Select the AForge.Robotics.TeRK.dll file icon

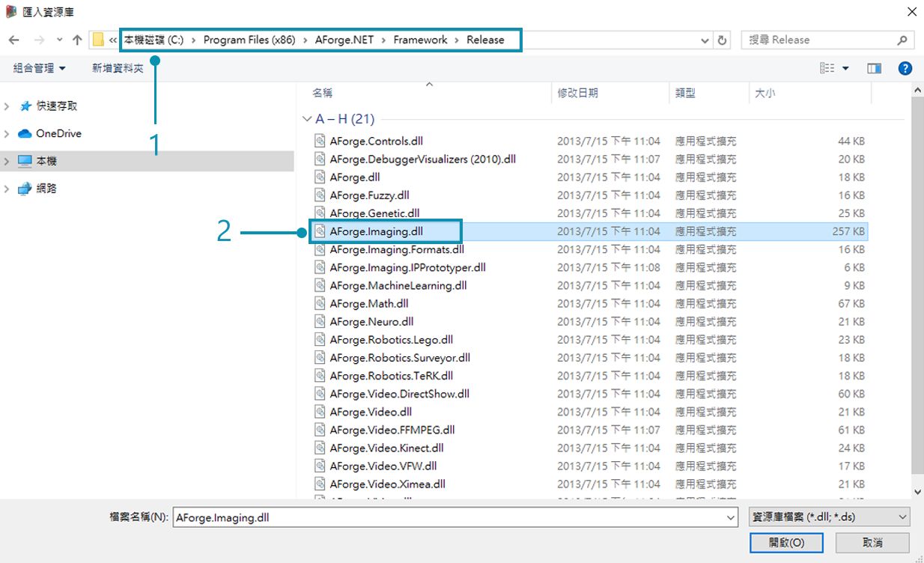click(x=320, y=375)
